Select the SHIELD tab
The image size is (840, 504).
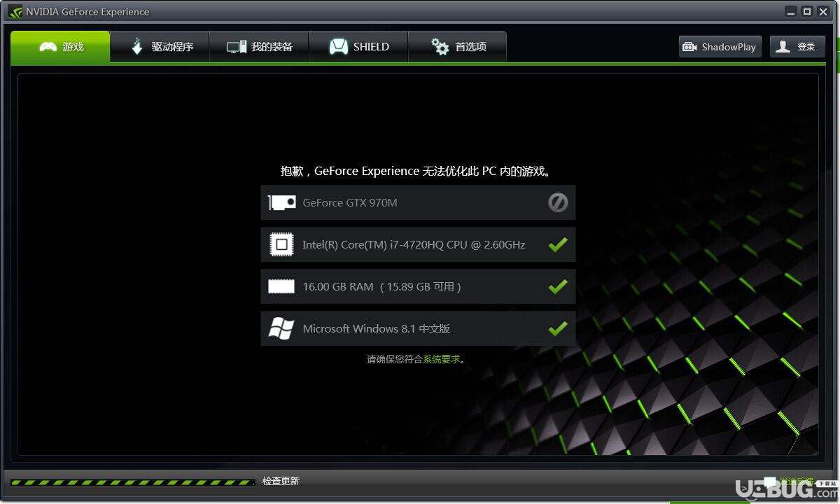[x=358, y=47]
